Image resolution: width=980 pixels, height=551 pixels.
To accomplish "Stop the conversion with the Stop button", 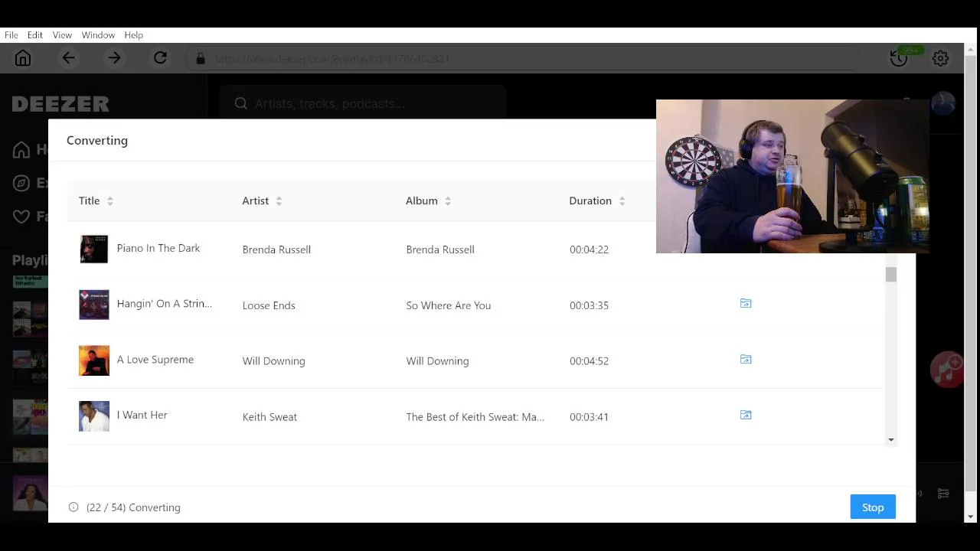I will coord(873,507).
